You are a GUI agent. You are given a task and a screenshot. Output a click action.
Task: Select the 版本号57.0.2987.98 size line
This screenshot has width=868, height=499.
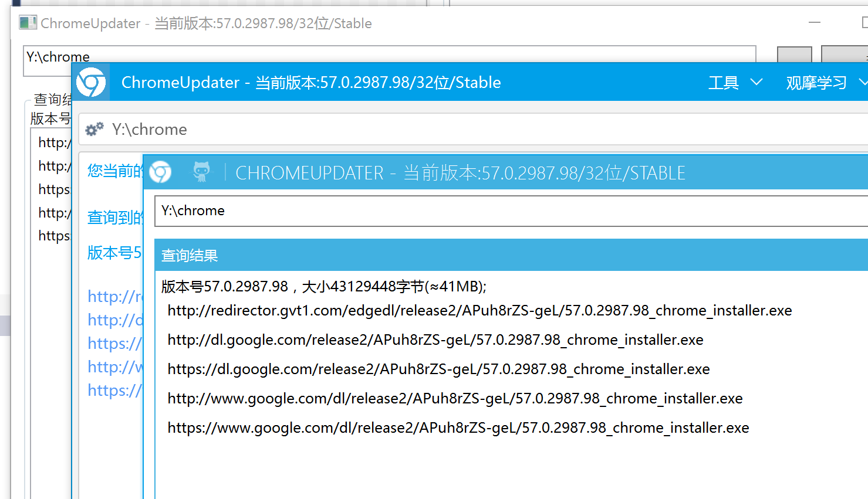point(324,287)
